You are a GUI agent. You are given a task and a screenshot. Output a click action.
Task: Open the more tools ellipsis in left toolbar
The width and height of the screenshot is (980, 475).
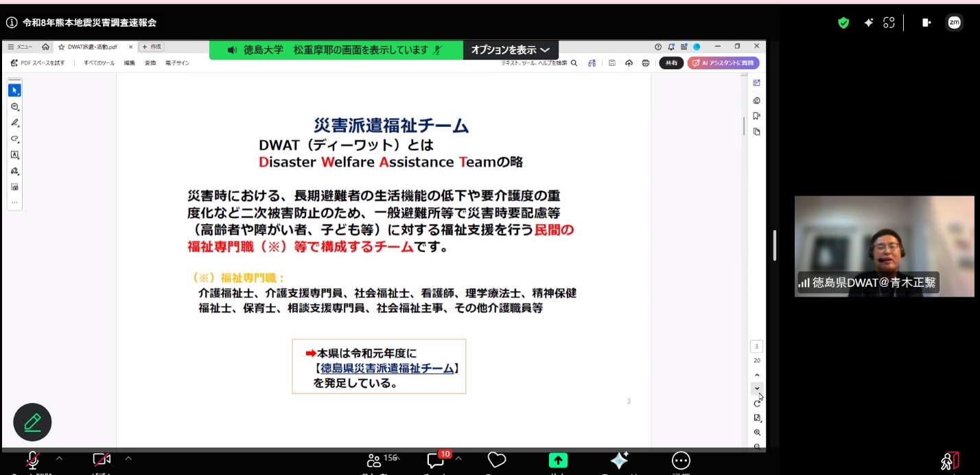click(x=14, y=202)
